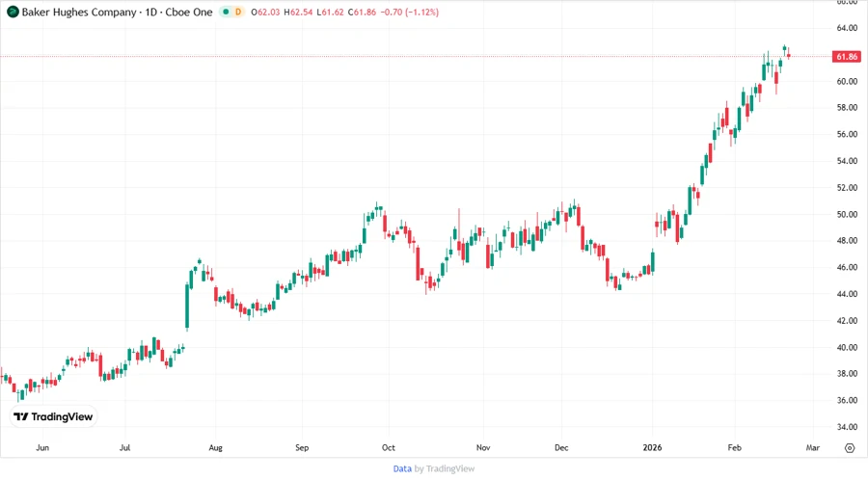
Task: Click the high value H62.54
Action: (298, 13)
